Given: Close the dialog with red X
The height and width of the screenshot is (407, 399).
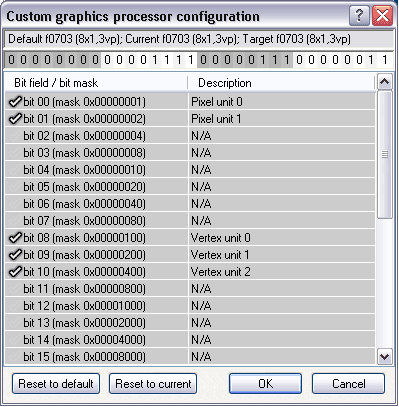Looking at the screenshot, I should [x=382, y=15].
